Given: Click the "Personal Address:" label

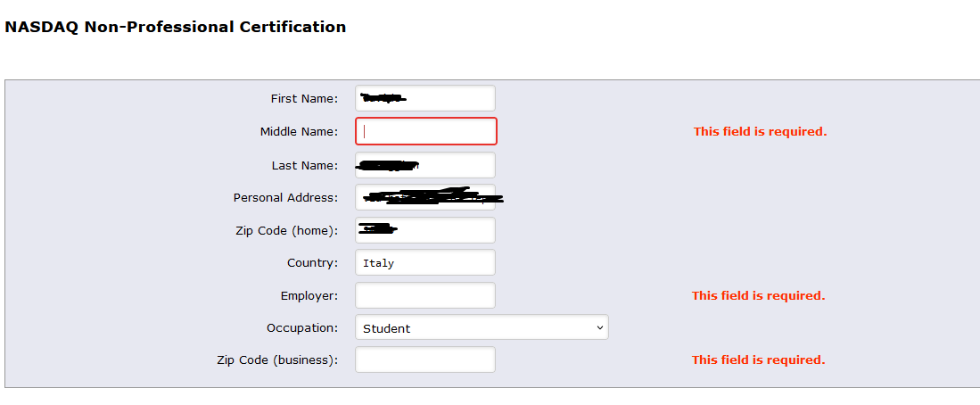Looking at the screenshot, I should click(x=285, y=197).
